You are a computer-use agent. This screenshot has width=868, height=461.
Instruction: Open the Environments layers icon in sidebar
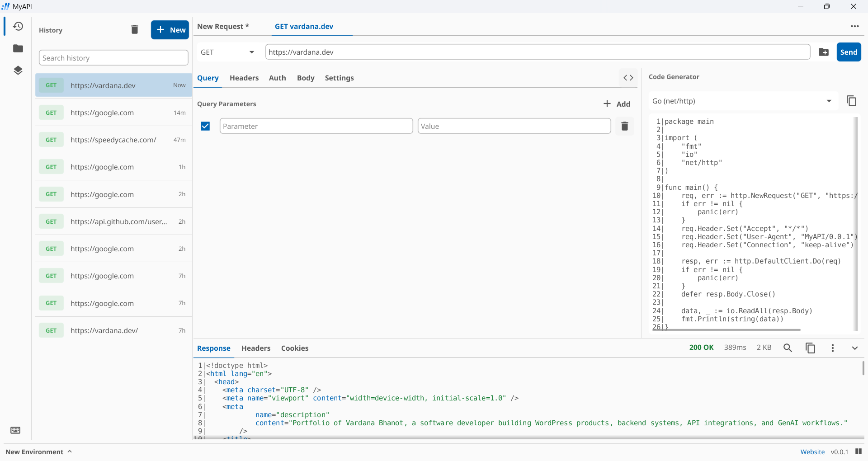[x=18, y=70]
